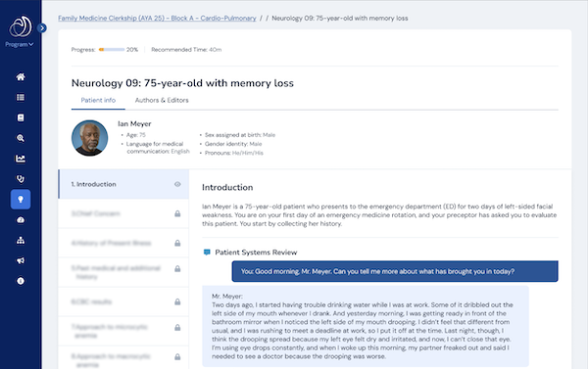This screenshot has height=369, width=588.
Task: Click the Recommended Time: 40m text
Action: click(186, 50)
